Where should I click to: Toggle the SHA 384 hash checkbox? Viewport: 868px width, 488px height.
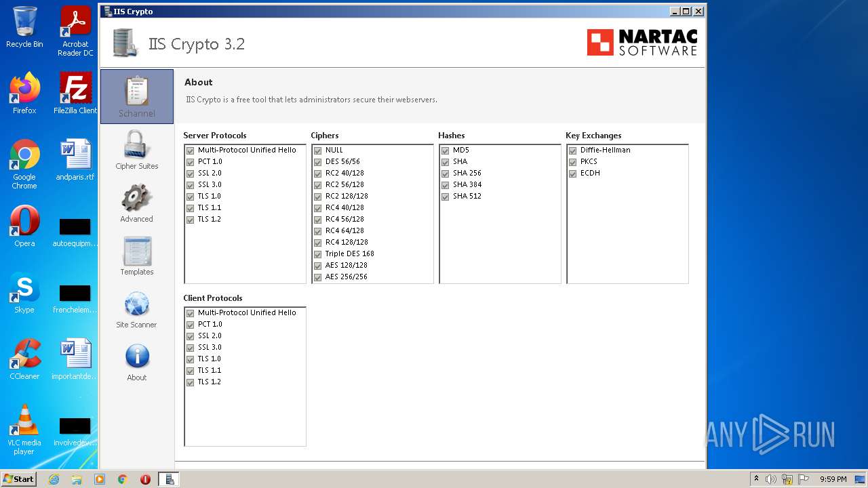point(446,185)
